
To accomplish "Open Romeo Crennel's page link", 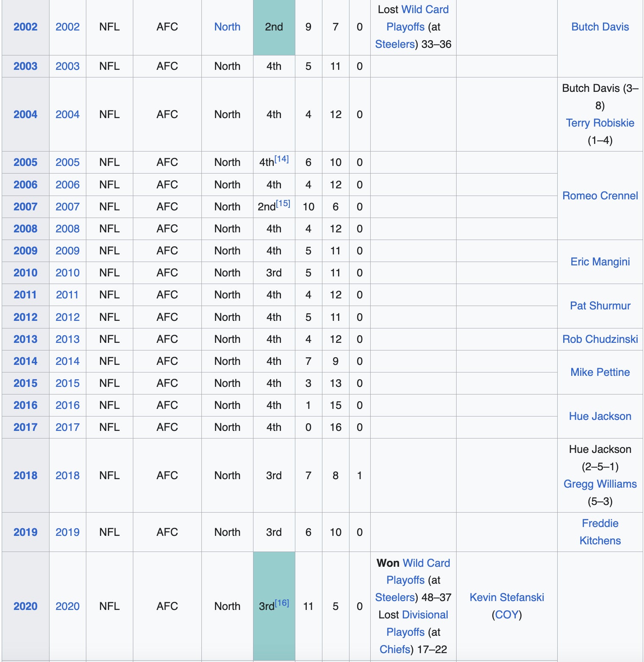I will point(600,196).
